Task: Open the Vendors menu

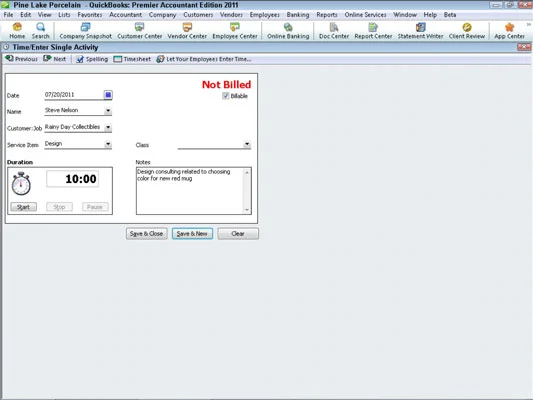Action: 231,15
